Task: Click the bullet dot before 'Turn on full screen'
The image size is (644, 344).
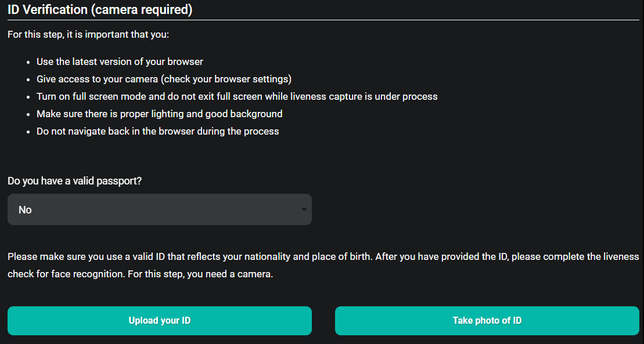Action: pyautogui.click(x=28, y=97)
